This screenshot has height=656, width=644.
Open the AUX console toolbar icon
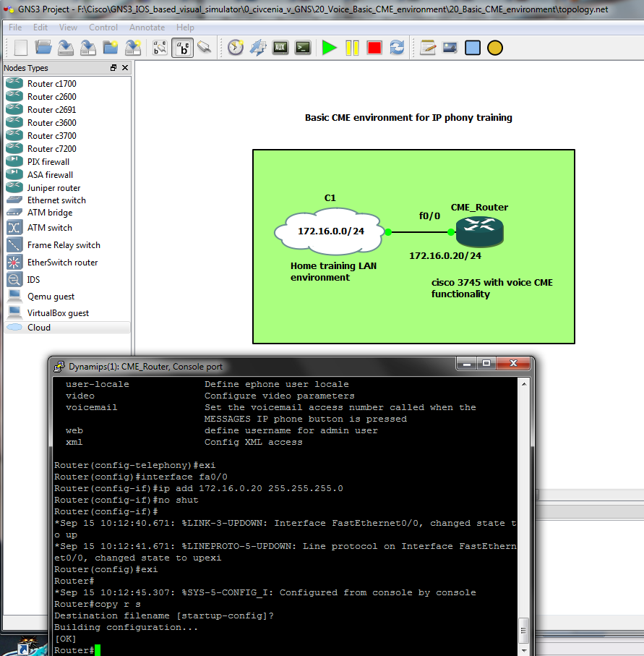[x=280, y=48]
